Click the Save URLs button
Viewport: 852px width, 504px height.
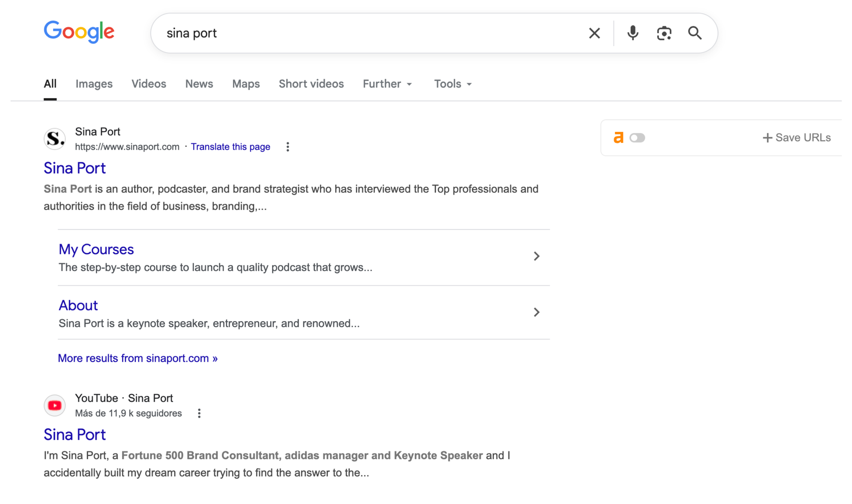click(x=797, y=138)
